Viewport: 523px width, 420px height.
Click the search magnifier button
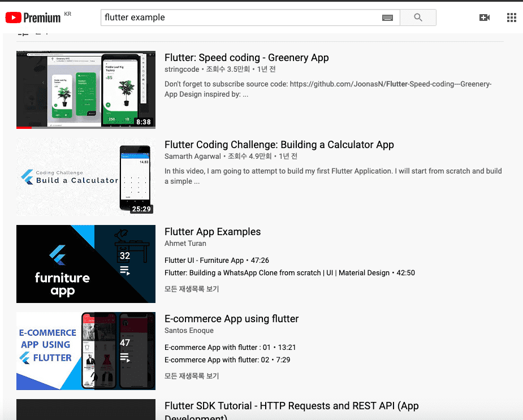[x=418, y=18]
